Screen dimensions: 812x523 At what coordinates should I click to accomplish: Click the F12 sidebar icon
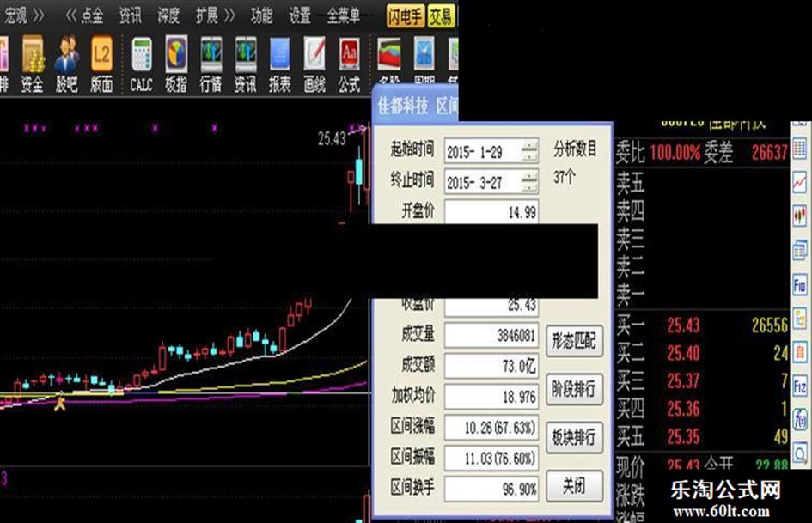[x=800, y=386]
